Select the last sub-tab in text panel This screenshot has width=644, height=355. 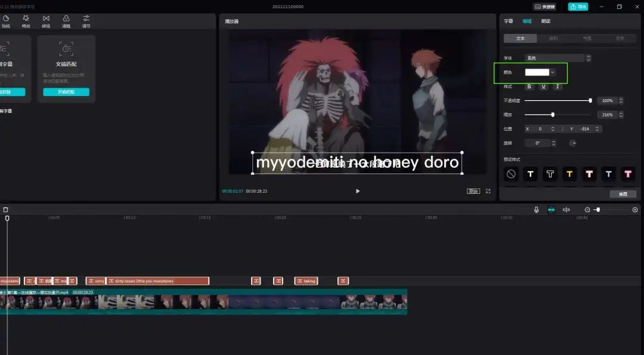click(x=620, y=38)
